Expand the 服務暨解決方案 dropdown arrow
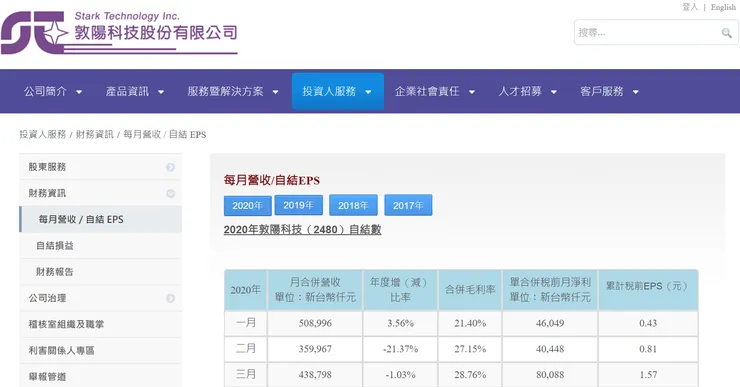This screenshot has width=740, height=387. click(x=275, y=92)
